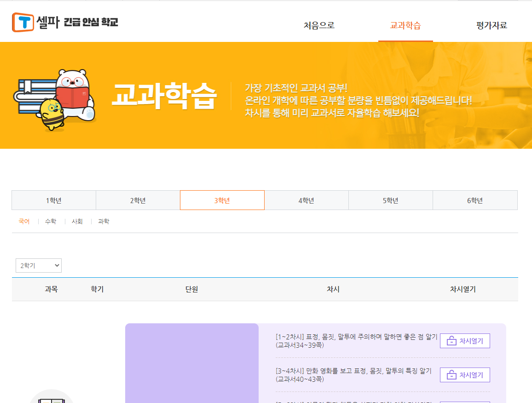The width and height of the screenshot is (532, 403).
Task: Click the 교과학습 banner title
Action: [x=164, y=96]
